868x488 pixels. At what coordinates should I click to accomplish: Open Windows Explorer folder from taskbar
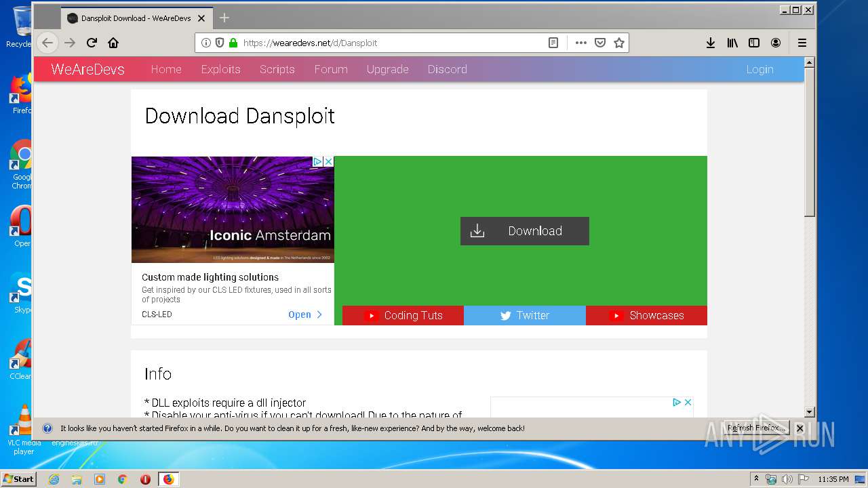coord(77,479)
